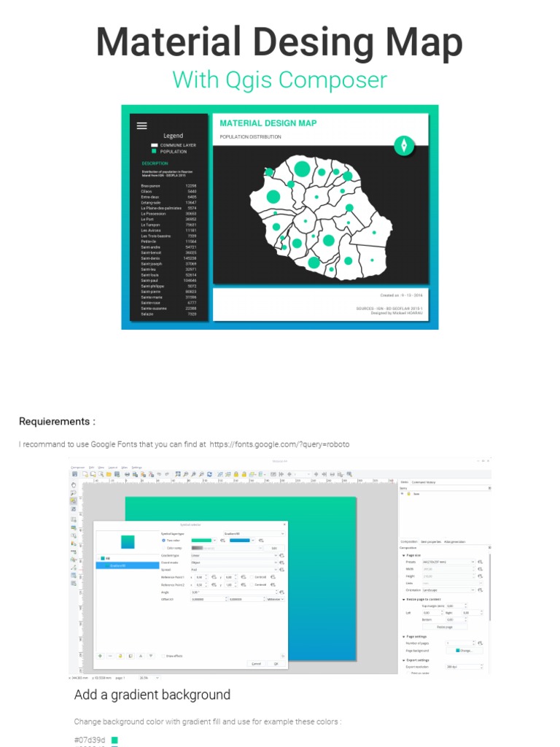Open the Coord mode Object dropdown
560x747 pixels.
coord(233,562)
